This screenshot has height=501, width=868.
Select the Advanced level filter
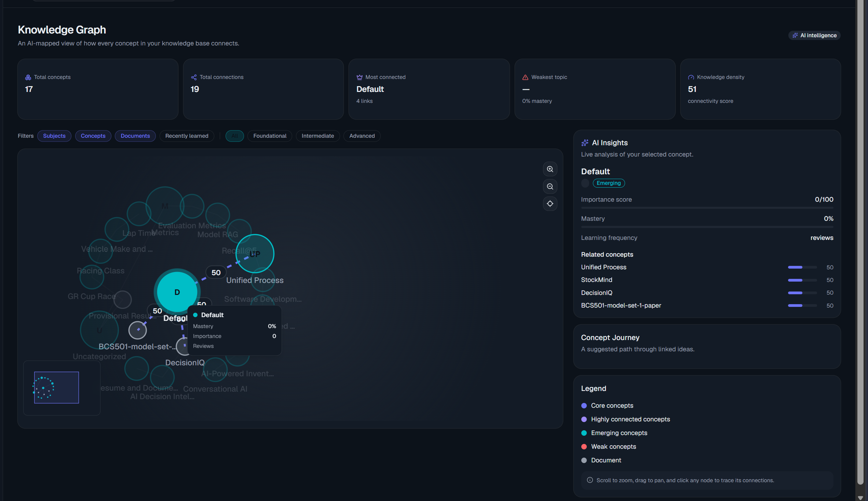coord(362,136)
